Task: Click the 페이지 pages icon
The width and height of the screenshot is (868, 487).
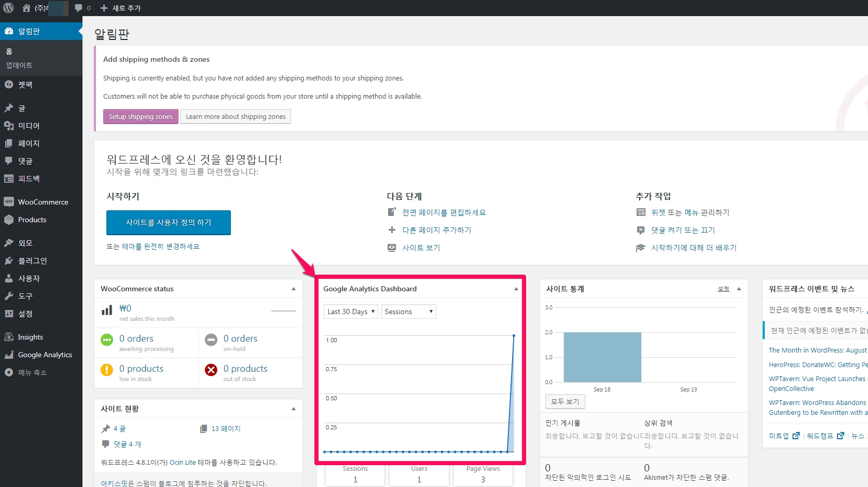Action: click(x=9, y=143)
